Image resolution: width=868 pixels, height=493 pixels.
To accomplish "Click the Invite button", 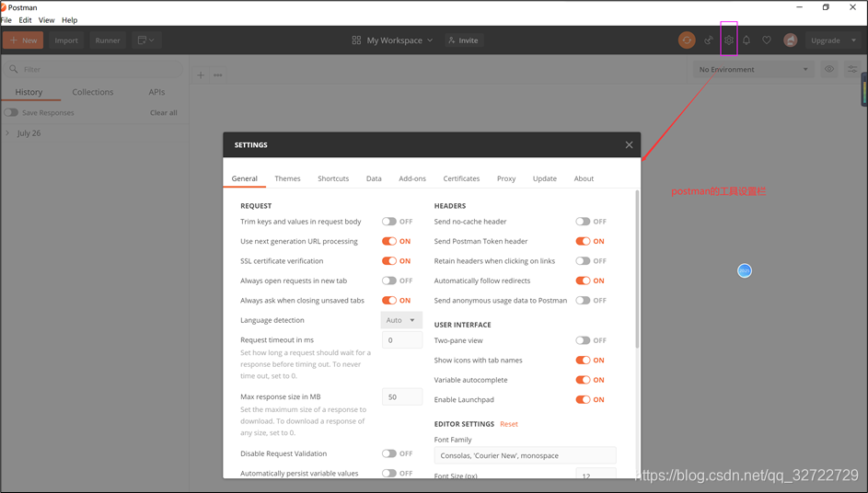I will click(464, 40).
